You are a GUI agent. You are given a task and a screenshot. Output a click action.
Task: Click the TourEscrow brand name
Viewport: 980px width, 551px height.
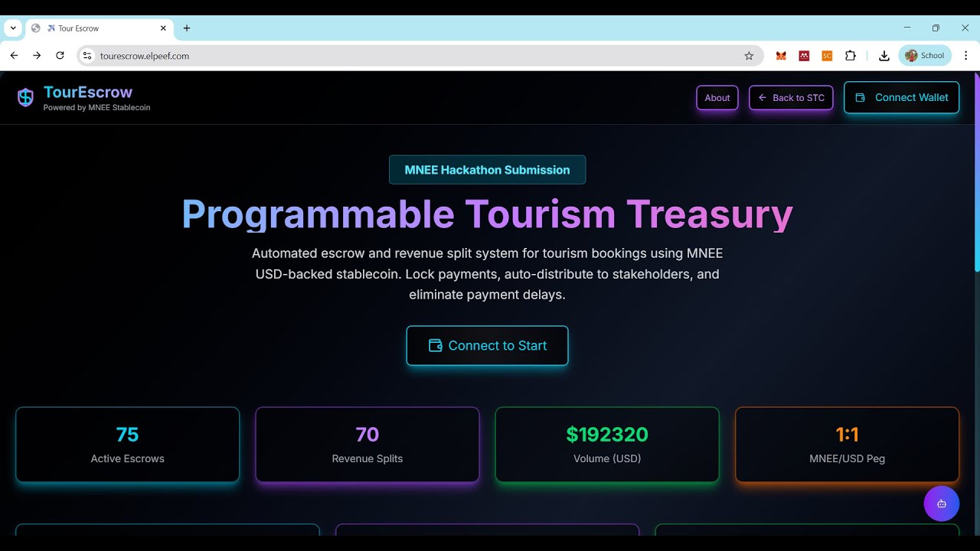click(x=88, y=92)
